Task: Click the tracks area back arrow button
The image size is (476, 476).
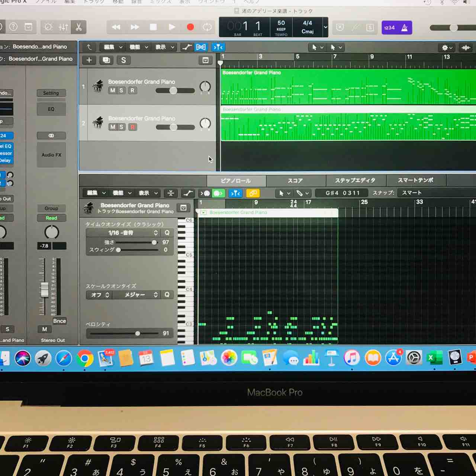Action: (89, 47)
